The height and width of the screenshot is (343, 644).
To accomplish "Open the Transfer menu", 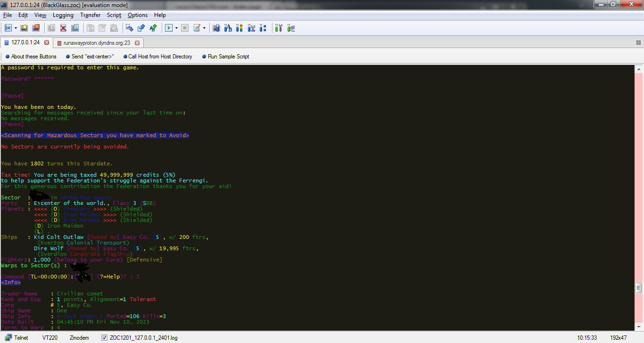I will click(90, 15).
